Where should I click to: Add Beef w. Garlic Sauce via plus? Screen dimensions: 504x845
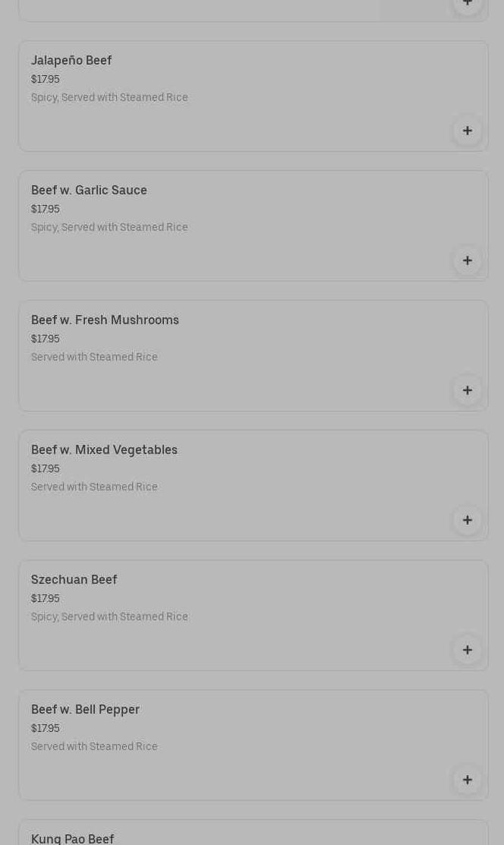point(468,260)
